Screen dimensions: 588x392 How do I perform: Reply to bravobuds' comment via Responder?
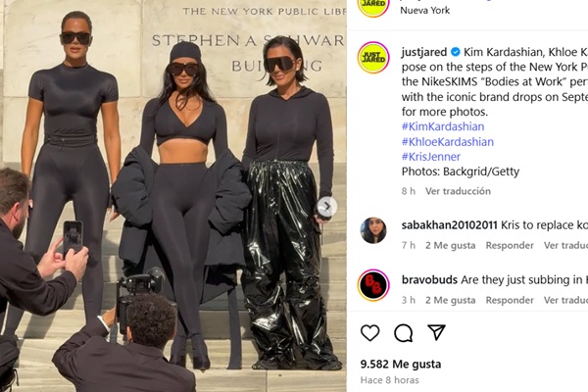tap(510, 300)
